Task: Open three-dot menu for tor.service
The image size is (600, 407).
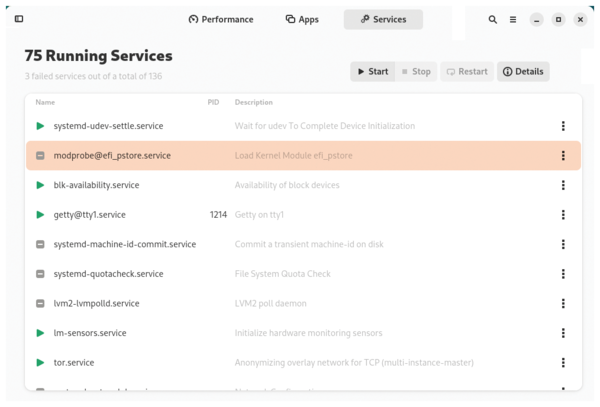Action: (563, 363)
